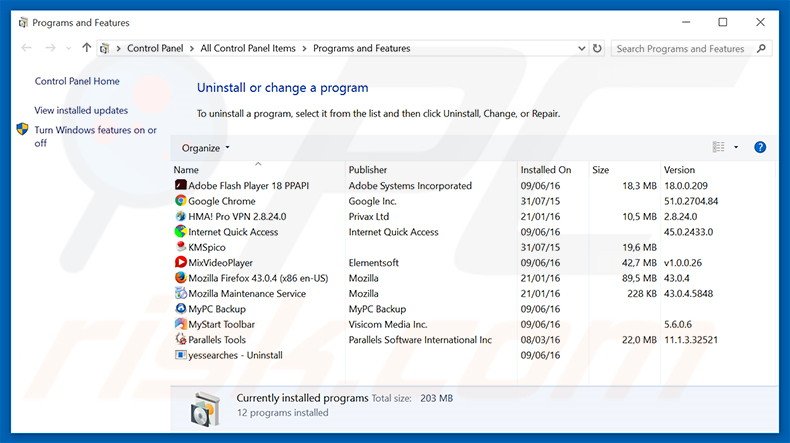Sort by the Version column header
The image size is (790, 443).
(717, 170)
